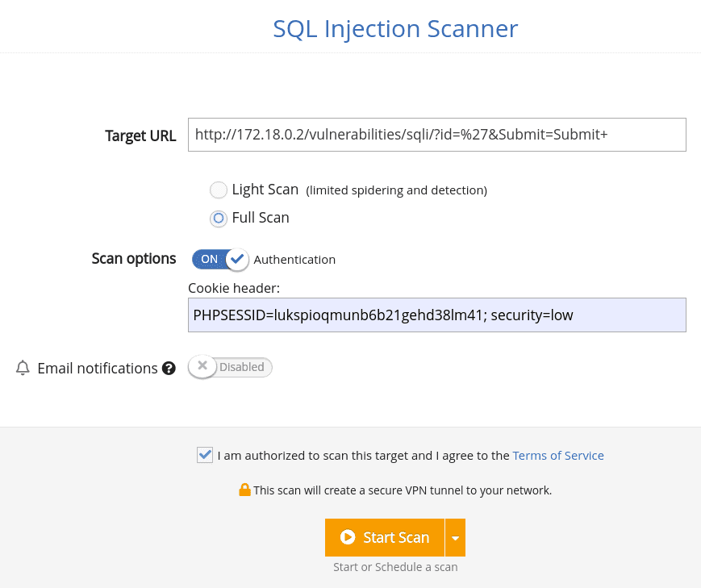Viewport: 701px width, 588px height.
Task: Select the Full Scan option
Action: click(x=218, y=218)
